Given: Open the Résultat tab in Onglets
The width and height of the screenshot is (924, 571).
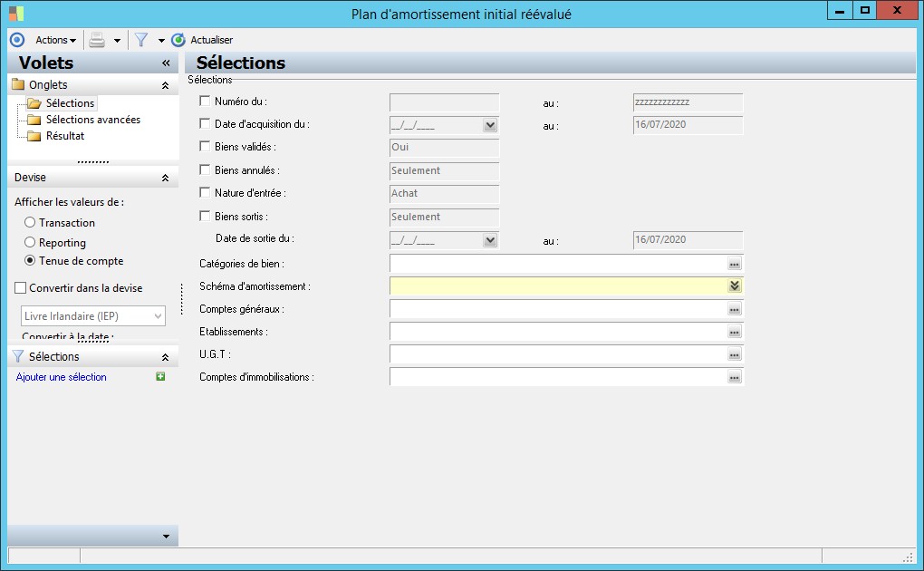Looking at the screenshot, I should pyautogui.click(x=65, y=136).
